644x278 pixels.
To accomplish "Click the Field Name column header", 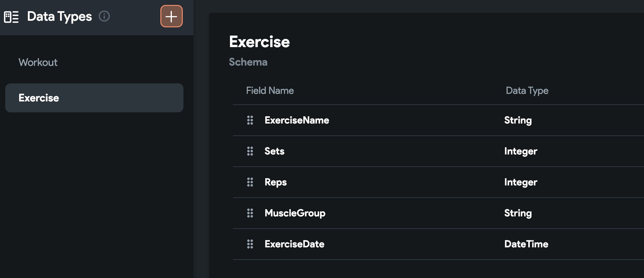I will pyautogui.click(x=270, y=91).
